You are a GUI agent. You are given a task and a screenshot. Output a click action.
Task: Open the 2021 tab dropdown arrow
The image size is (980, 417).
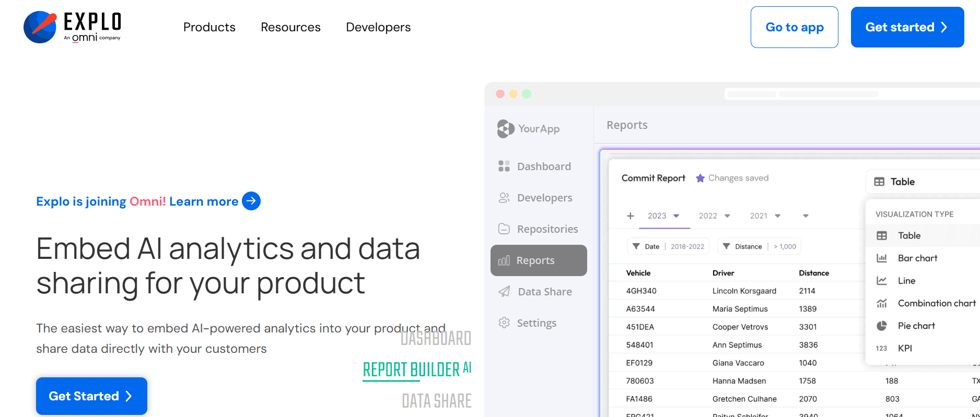777,216
